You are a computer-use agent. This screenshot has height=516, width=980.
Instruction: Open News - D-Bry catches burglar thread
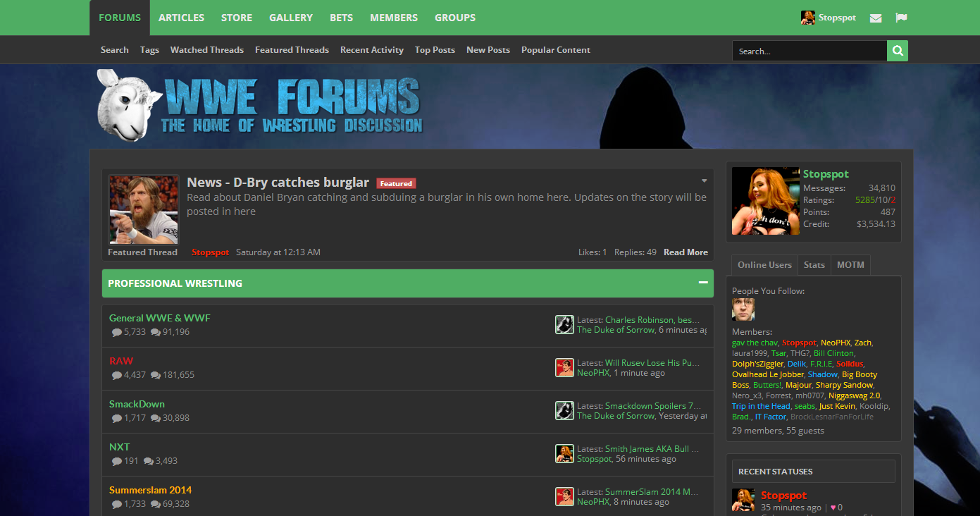tap(278, 183)
